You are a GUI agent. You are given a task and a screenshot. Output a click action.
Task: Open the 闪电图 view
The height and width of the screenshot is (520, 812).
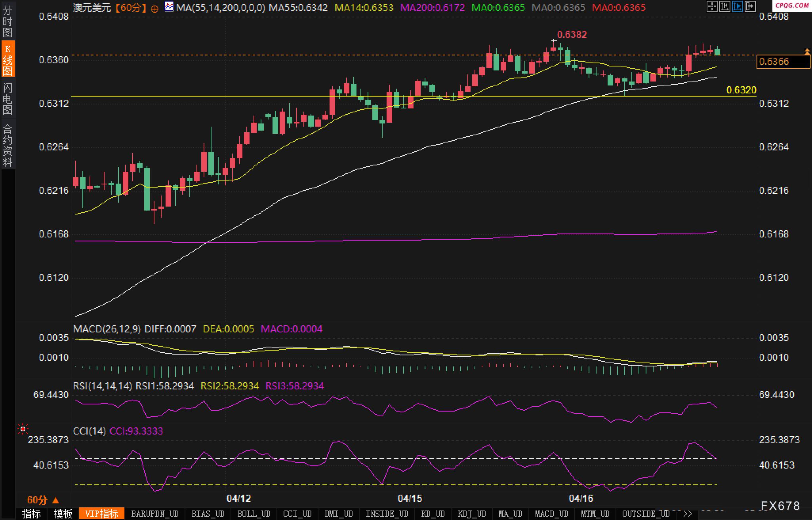8,99
